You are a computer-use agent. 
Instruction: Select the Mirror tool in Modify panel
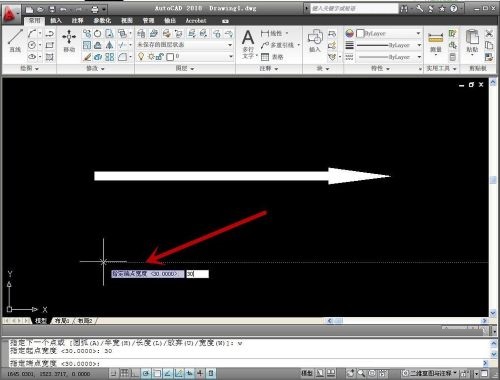[x=110, y=45]
